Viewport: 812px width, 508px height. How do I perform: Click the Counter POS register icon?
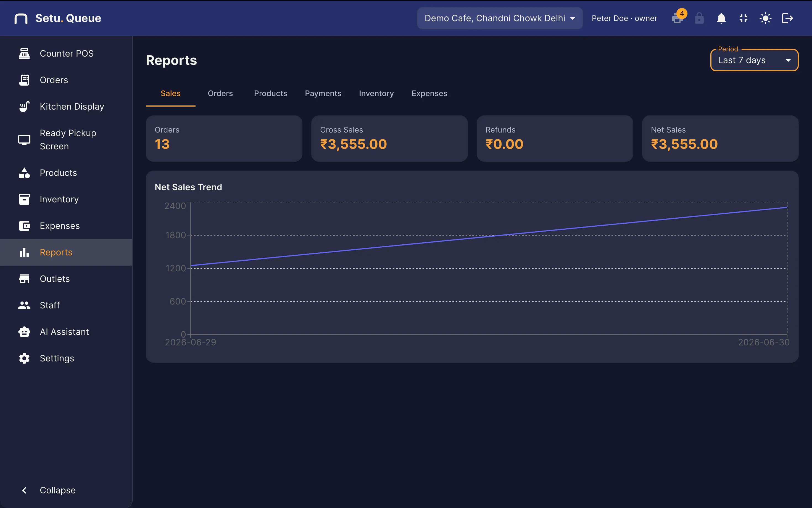pos(24,53)
